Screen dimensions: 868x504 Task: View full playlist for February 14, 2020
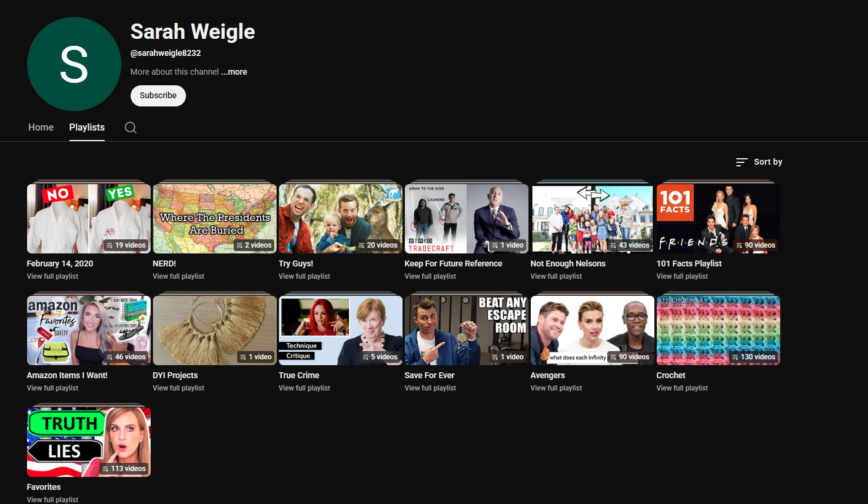tap(52, 276)
